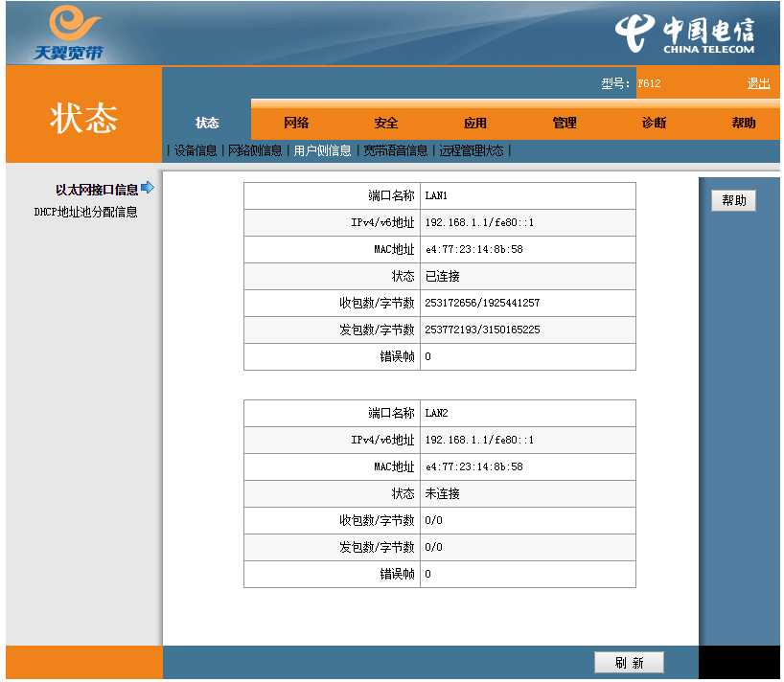
Task: Click the received count 253172656/1925441257
Action: coord(482,303)
